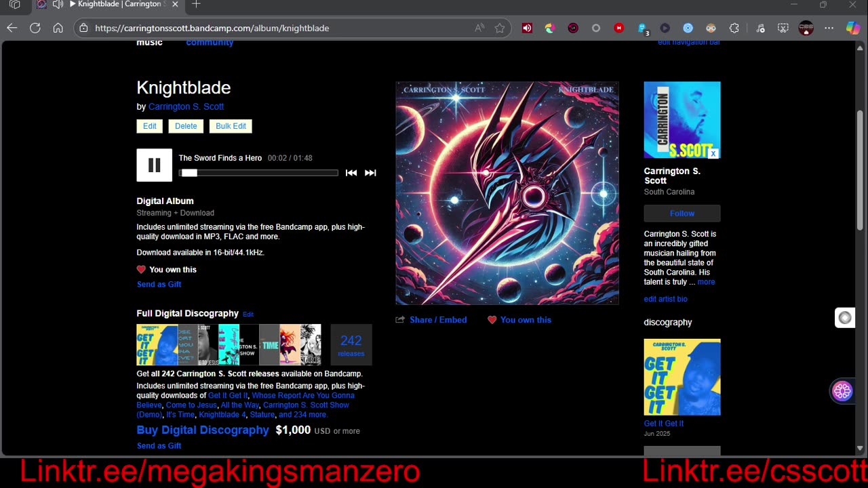View site information lock icon
Viewport: 868px width, 488px height.
pyautogui.click(x=83, y=28)
